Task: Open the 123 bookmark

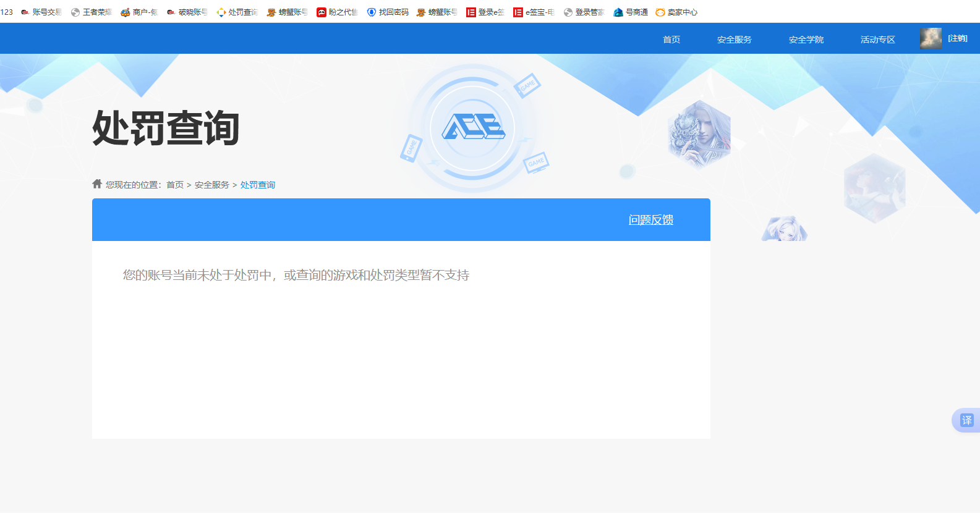Action: click(6, 12)
